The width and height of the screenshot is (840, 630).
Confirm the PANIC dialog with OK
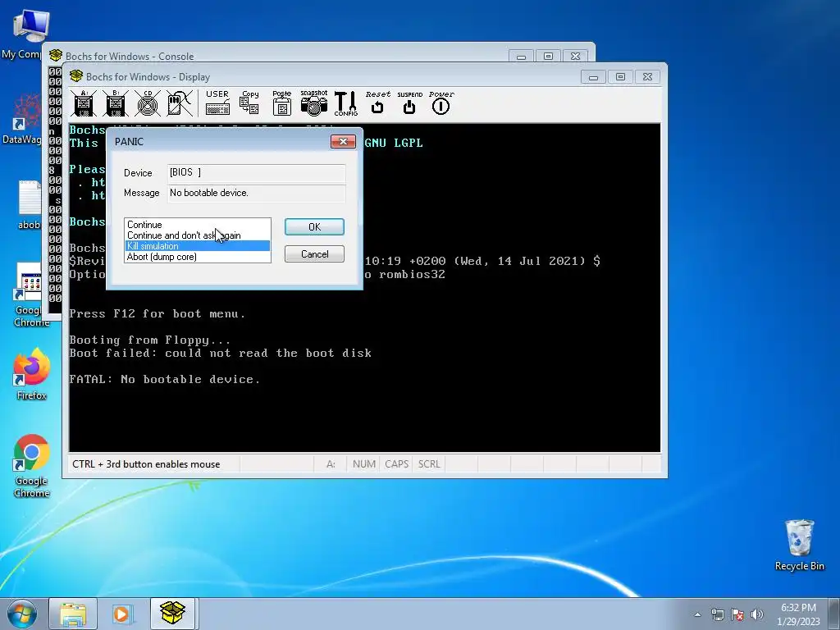[314, 226]
